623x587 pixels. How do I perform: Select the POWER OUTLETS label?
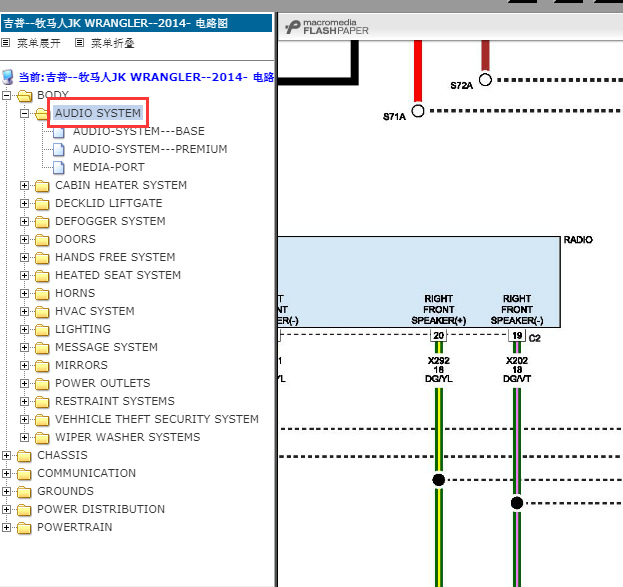point(103,383)
